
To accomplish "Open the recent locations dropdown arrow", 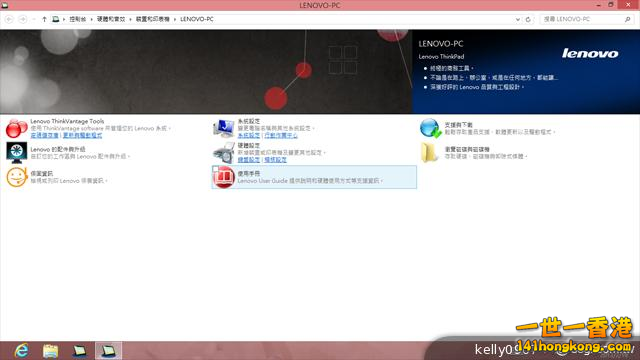I will click(34, 19).
